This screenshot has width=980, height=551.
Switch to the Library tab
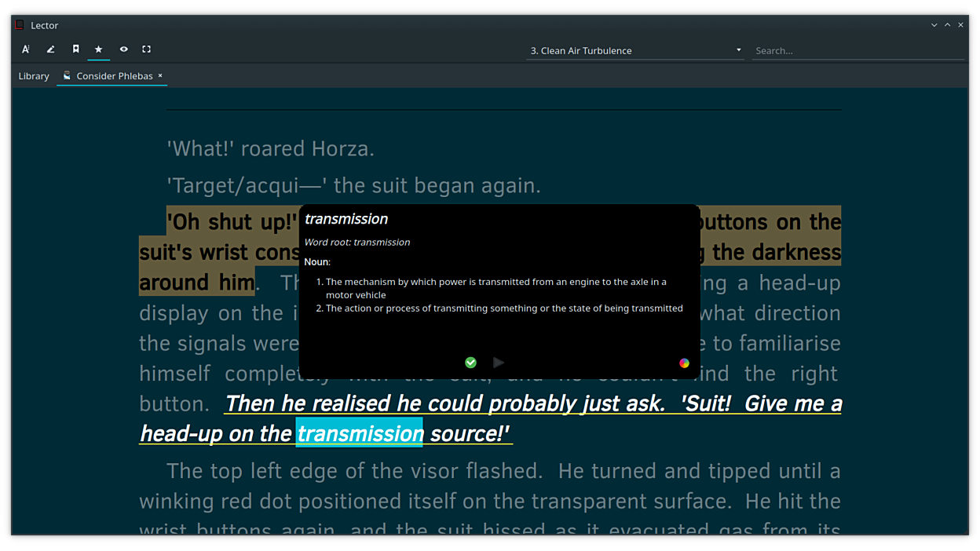tap(34, 76)
